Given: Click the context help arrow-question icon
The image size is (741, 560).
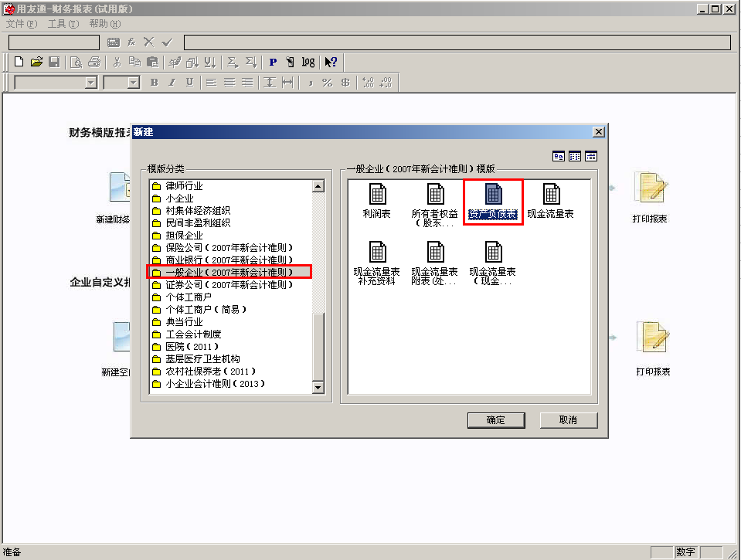Looking at the screenshot, I should [331, 62].
